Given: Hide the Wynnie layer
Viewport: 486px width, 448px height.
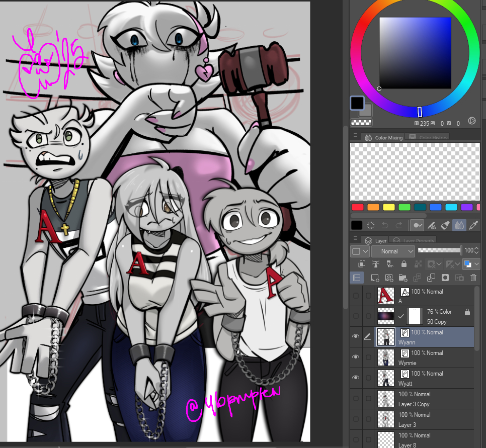Looking at the screenshot, I should coord(356,357).
